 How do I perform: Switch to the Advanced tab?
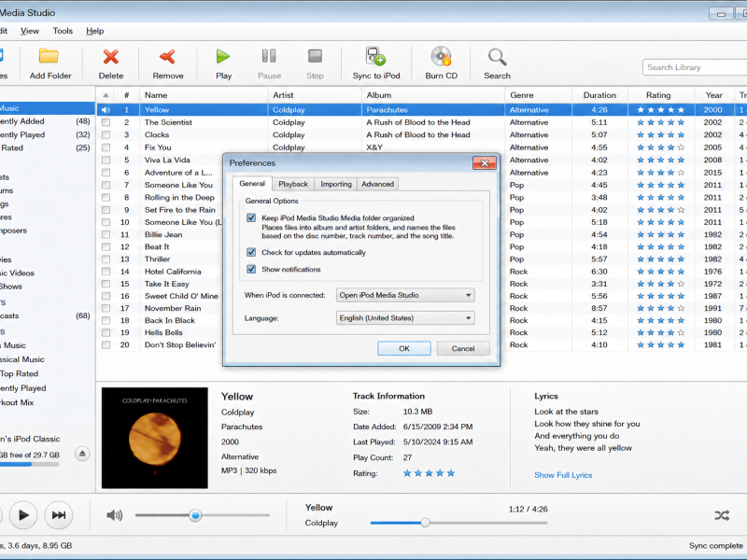378,184
